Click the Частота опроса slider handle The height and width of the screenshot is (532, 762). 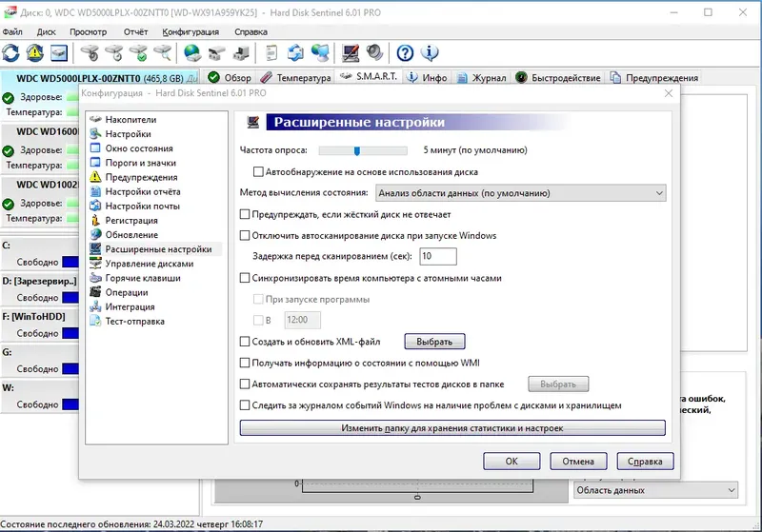[357, 151]
